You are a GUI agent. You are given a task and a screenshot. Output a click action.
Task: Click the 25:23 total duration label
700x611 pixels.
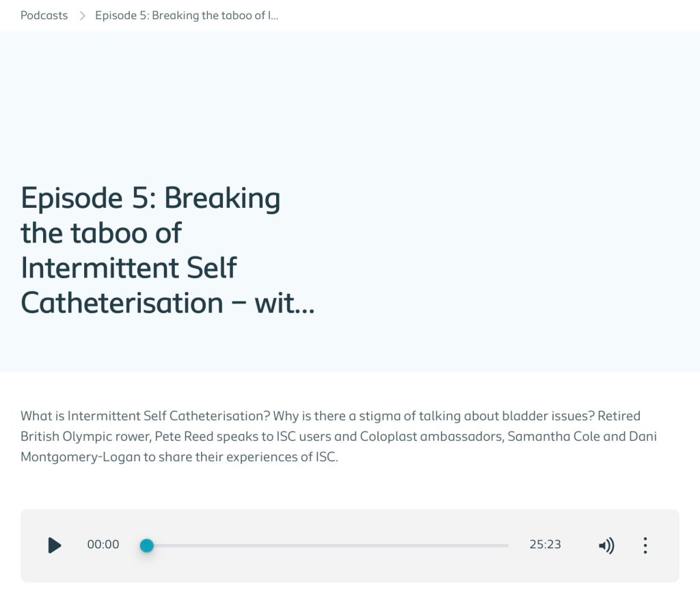click(545, 545)
